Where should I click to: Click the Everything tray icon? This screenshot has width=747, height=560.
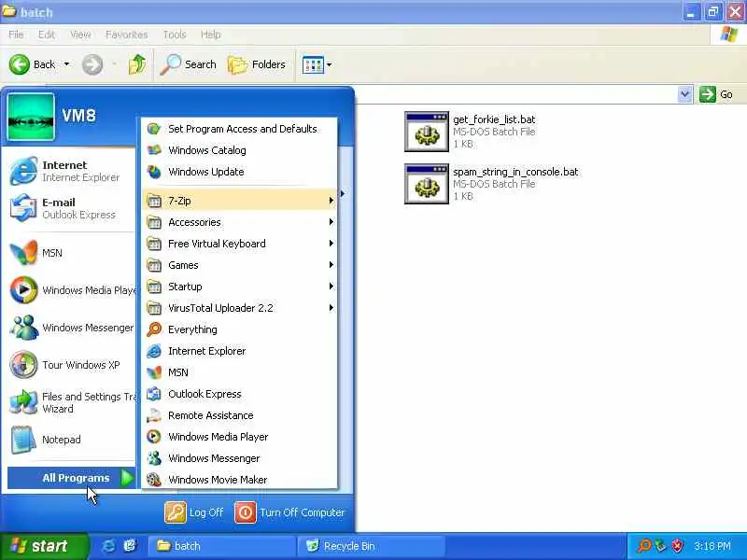[x=644, y=546]
